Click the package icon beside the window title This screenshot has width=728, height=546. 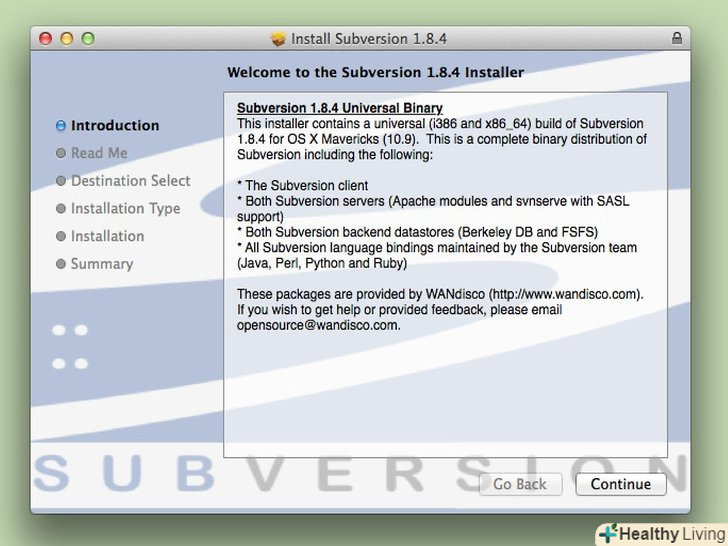coord(278,39)
